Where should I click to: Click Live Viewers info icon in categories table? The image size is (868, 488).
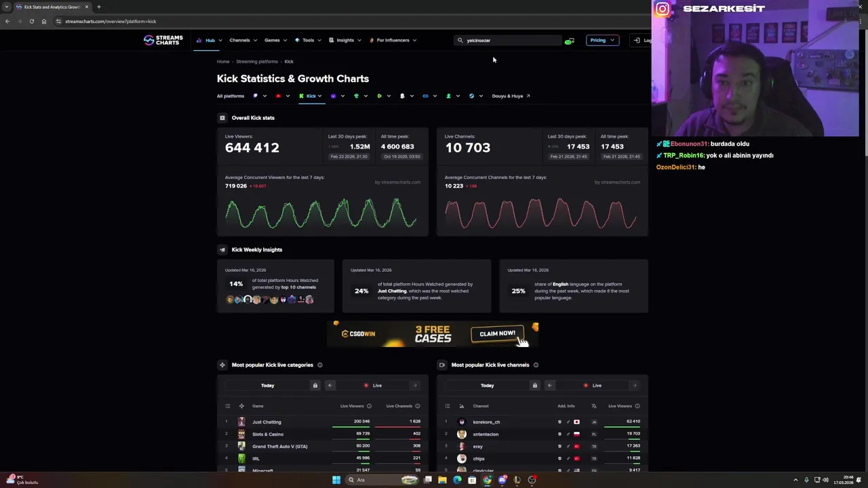coord(369,406)
